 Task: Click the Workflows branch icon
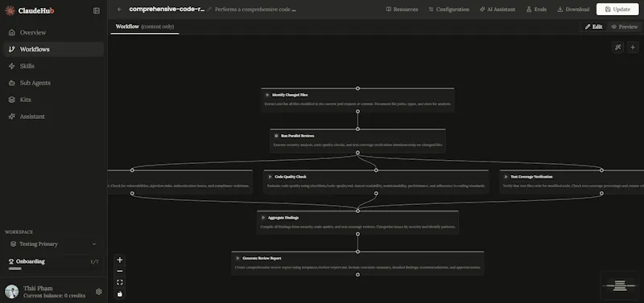coord(12,49)
